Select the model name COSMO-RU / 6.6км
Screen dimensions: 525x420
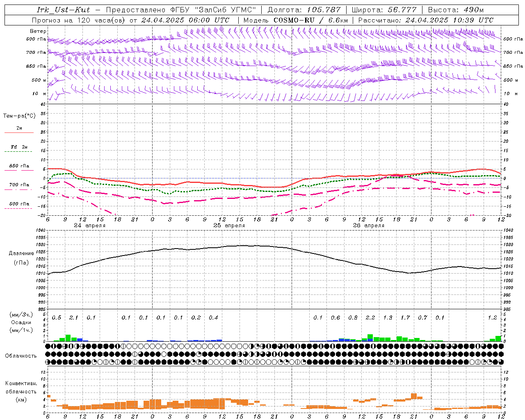click(311, 20)
